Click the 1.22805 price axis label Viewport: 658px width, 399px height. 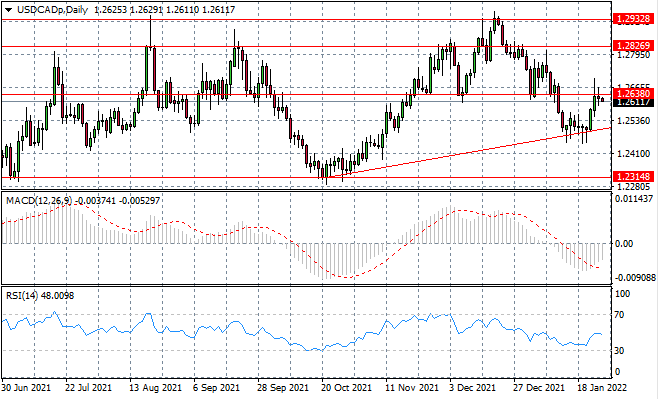(634, 186)
